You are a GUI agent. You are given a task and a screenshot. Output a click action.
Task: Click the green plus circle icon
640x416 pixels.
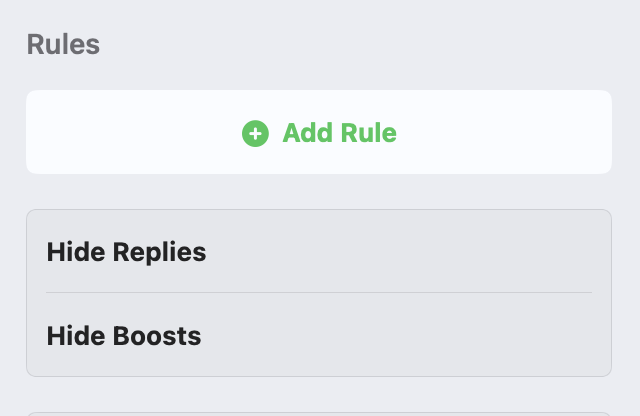point(255,133)
